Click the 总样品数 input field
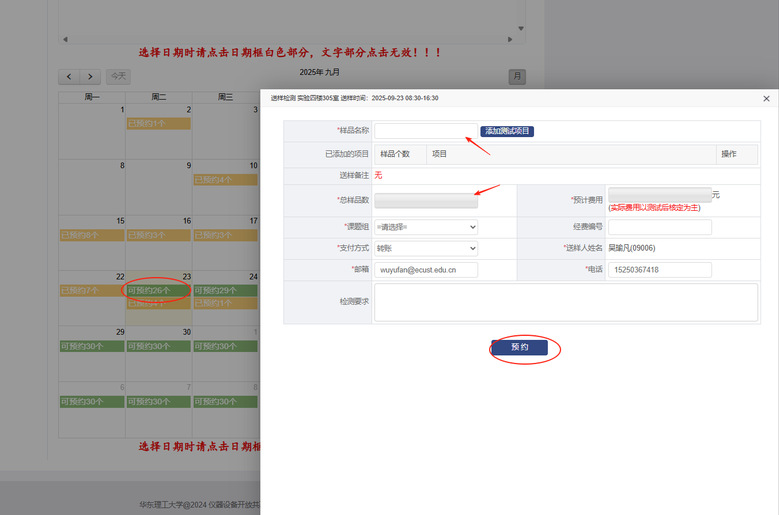Image resolution: width=779 pixels, height=515 pixels. pyautogui.click(x=426, y=201)
